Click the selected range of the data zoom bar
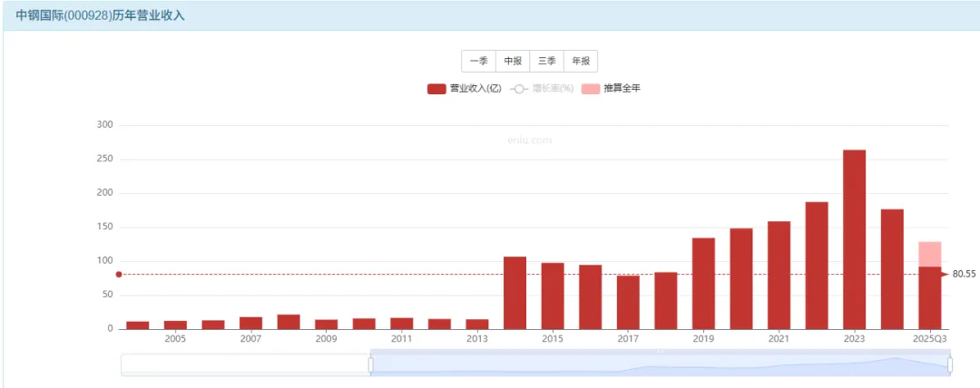 (x=660, y=364)
